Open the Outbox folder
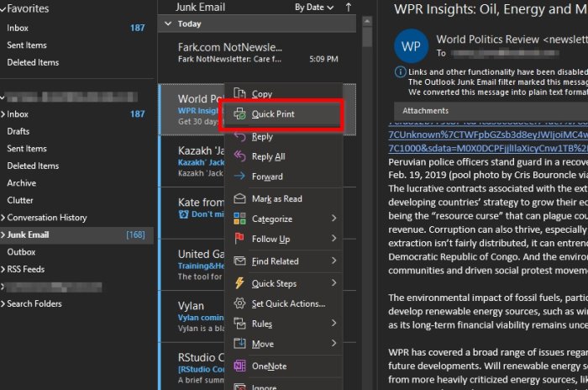Screen dimensions: 588x390 pyautogui.click(x=76, y=252)
